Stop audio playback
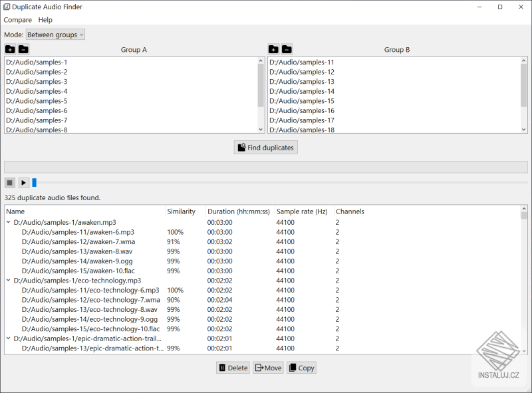This screenshot has height=393, width=532. click(10, 183)
